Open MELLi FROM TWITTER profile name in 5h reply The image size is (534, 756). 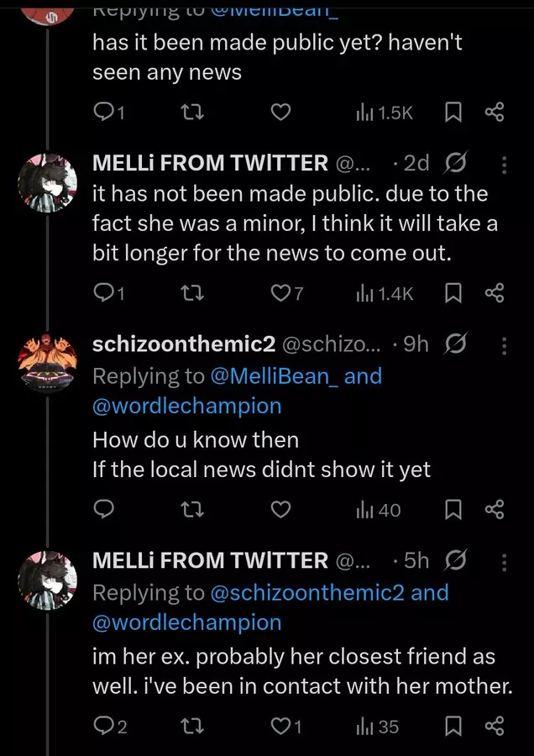(210, 561)
